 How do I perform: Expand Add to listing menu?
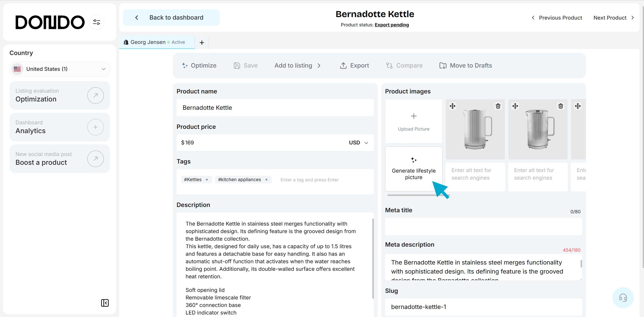pos(297,66)
